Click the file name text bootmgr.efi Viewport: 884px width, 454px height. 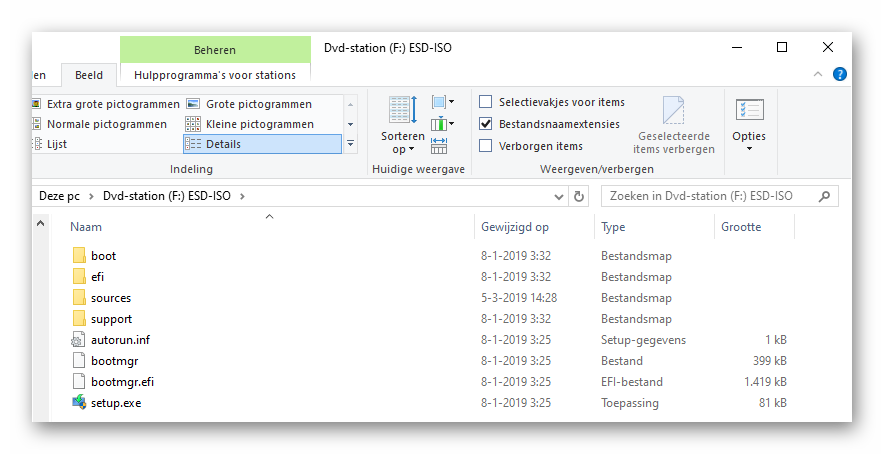[x=122, y=382]
